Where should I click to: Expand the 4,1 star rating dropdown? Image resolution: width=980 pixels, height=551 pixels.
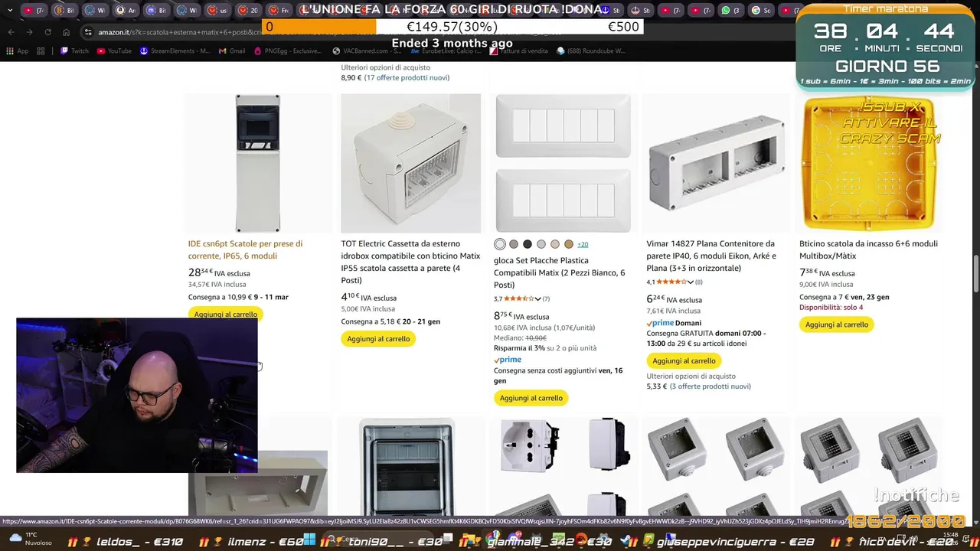click(x=690, y=282)
